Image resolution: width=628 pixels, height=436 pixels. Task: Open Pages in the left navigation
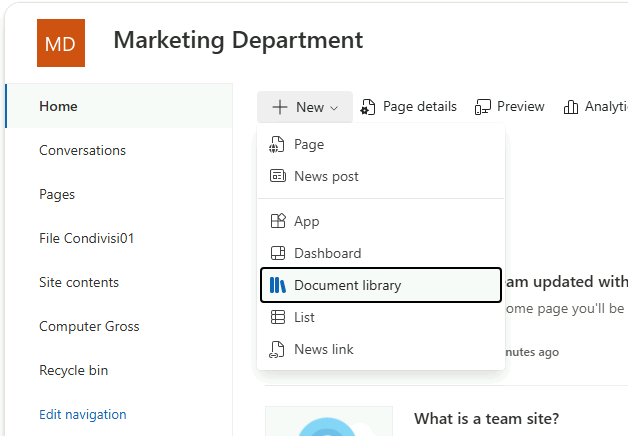(x=57, y=194)
